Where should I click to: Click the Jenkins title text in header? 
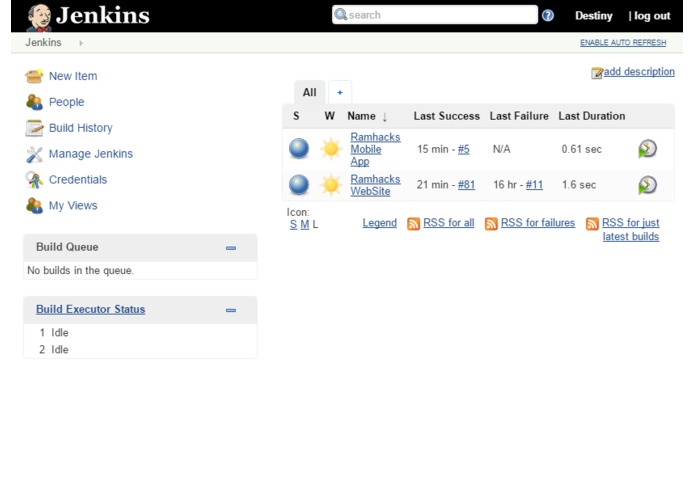pos(103,16)
